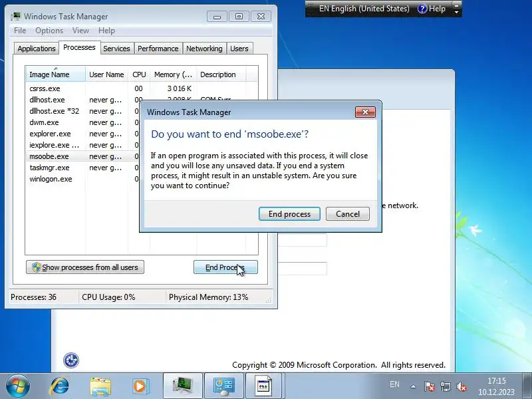Open the Action Center flag tray icon

click(429, 386)
